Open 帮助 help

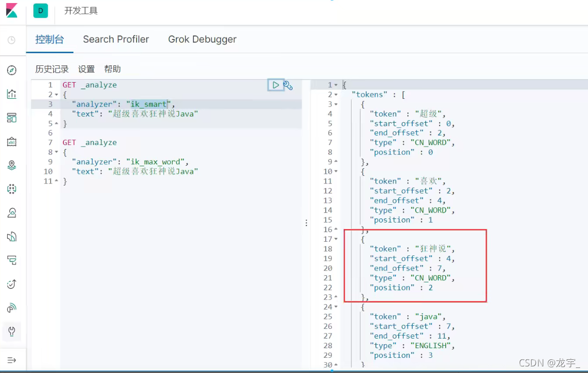point(112,69)
